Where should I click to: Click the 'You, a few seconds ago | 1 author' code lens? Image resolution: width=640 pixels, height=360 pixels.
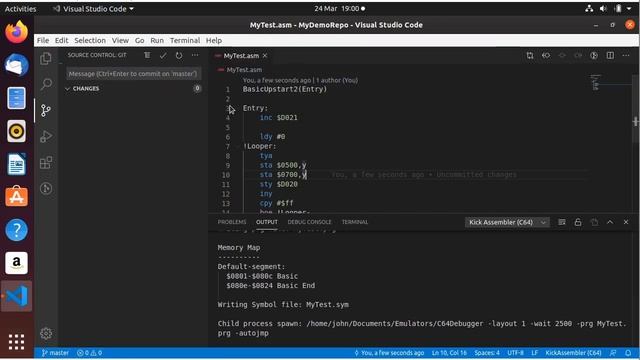point(300,80)
